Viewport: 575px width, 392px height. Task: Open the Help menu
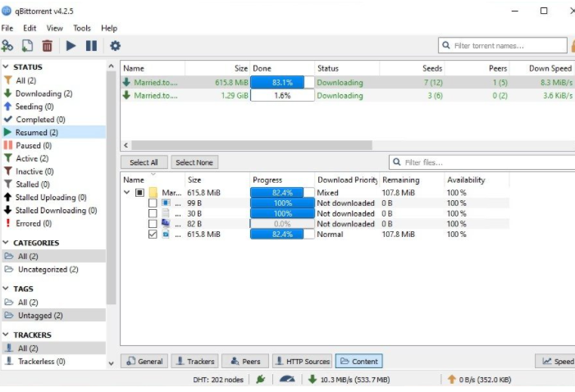click(109, 28)
